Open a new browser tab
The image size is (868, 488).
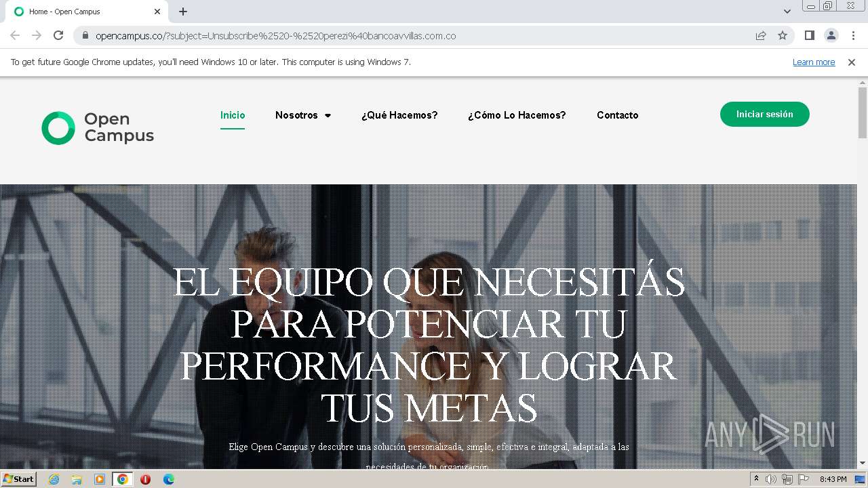(x=183, y=12)
